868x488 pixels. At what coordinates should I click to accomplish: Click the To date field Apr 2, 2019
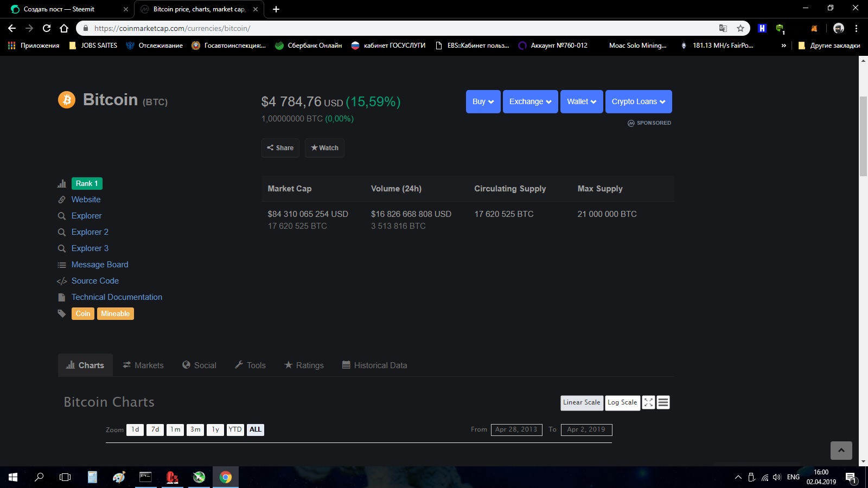pos(586,430)
